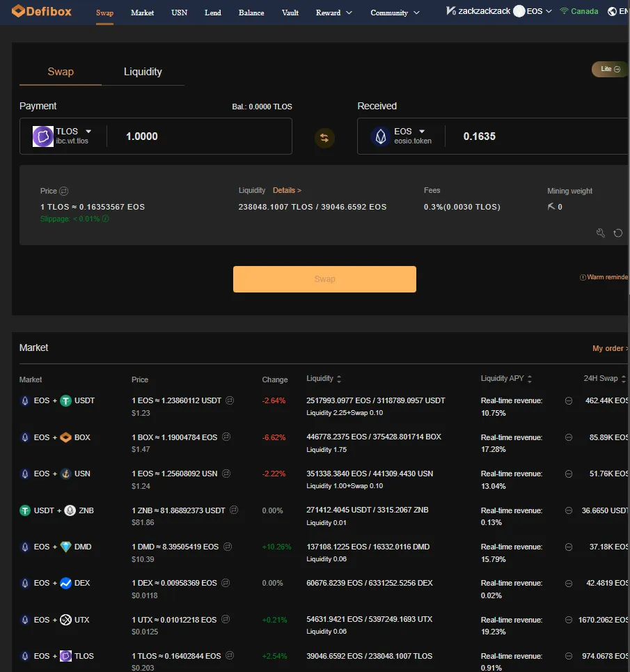Screen dimensions: 630x672
Task: Open the EOS + BOX market pair
Action: pyautogui.click(x=55, y=437)
